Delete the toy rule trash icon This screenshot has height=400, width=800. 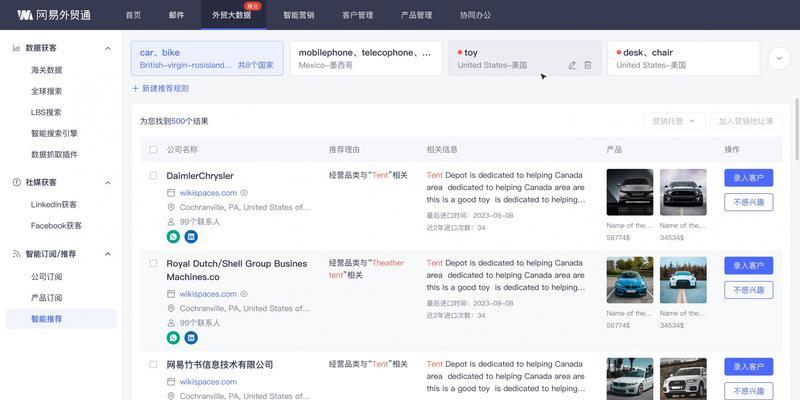click(588, 65)
